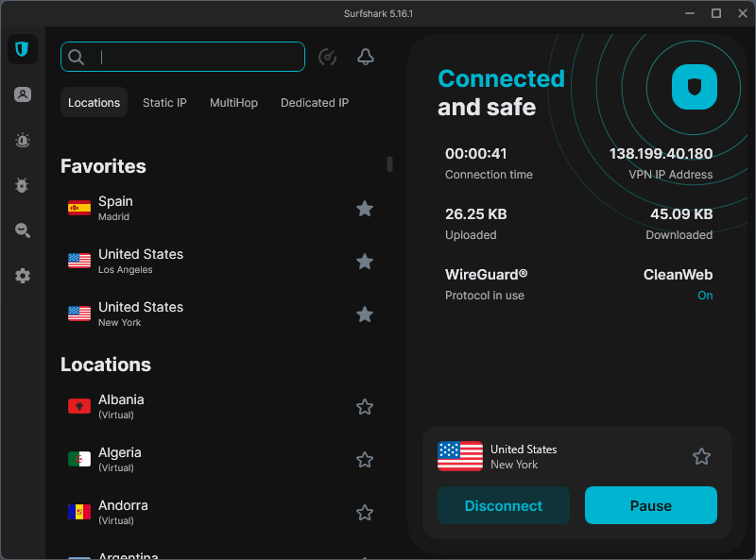Screen dimensions: 756x560
Task: Click the locations list scrollbar thumb
Action: point(389,164)
